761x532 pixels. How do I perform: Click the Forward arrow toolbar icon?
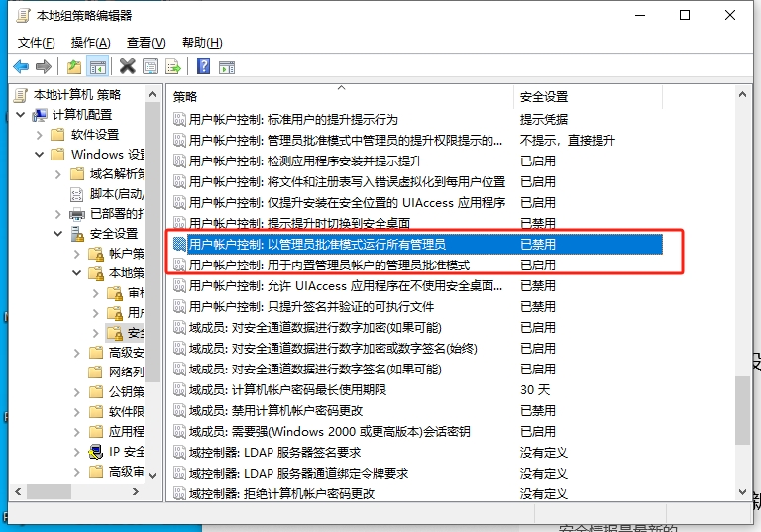pyautogui.click(x=44, y=66)
